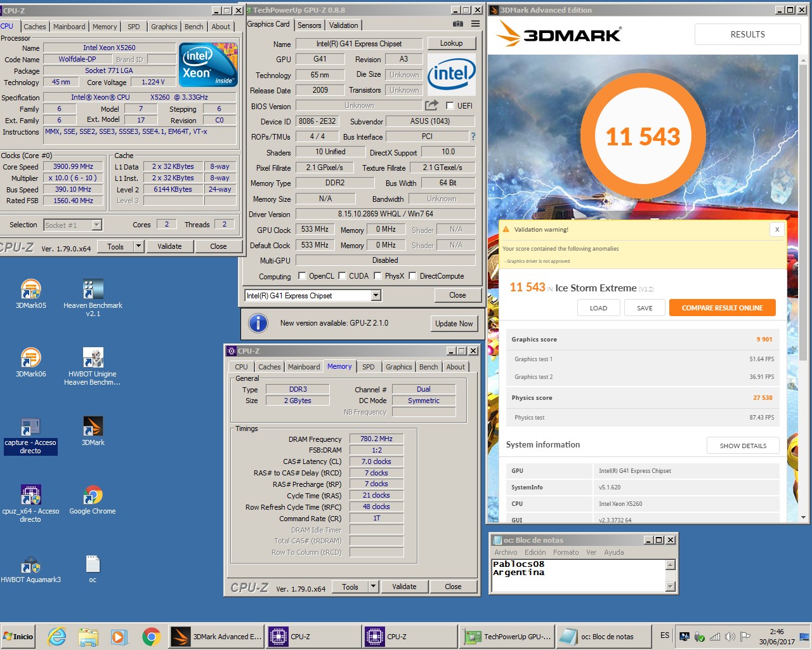
Task: Open HWBOT Unigine Heaven Benchmark icon
Action: point(93,366)
